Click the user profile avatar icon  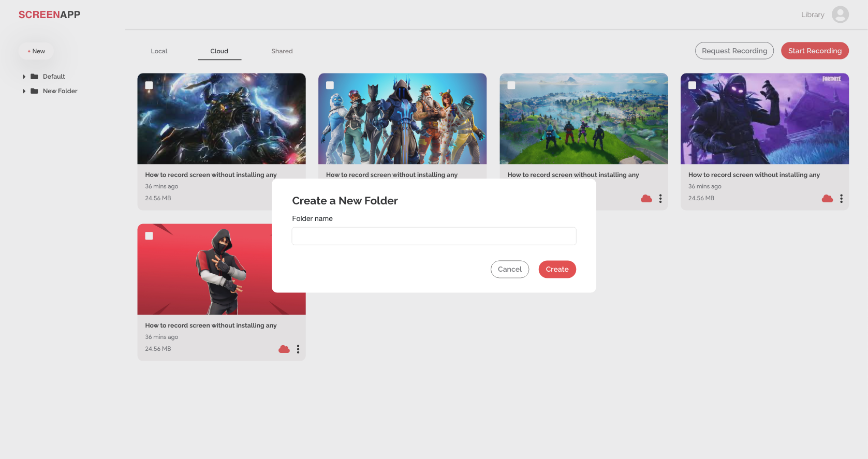pos(840,14)
